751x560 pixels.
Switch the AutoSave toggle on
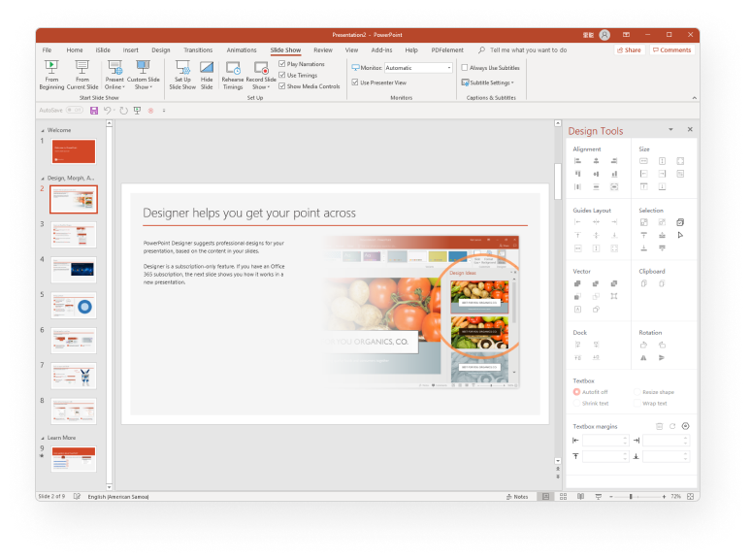pyautogui.click(x=75, y=111)
